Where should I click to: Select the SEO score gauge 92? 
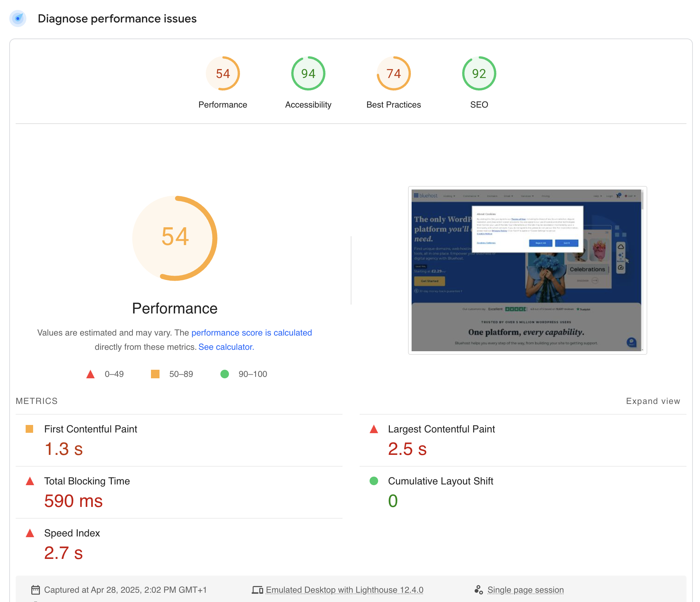point(479,74)
